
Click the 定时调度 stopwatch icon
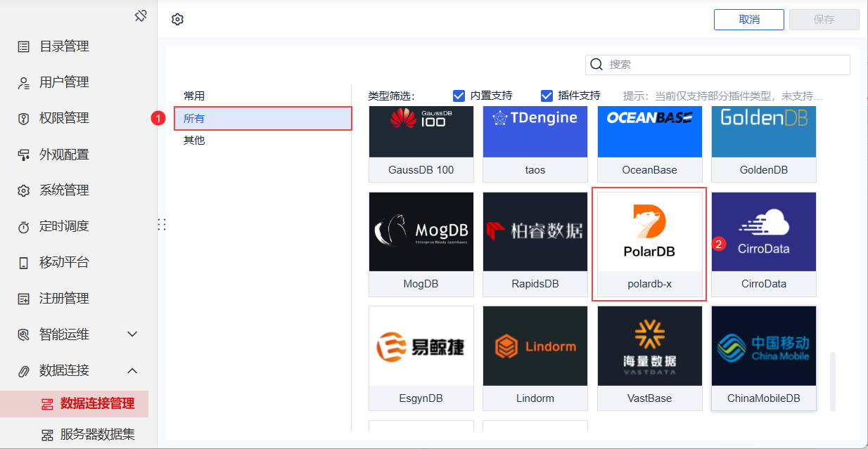24,227
